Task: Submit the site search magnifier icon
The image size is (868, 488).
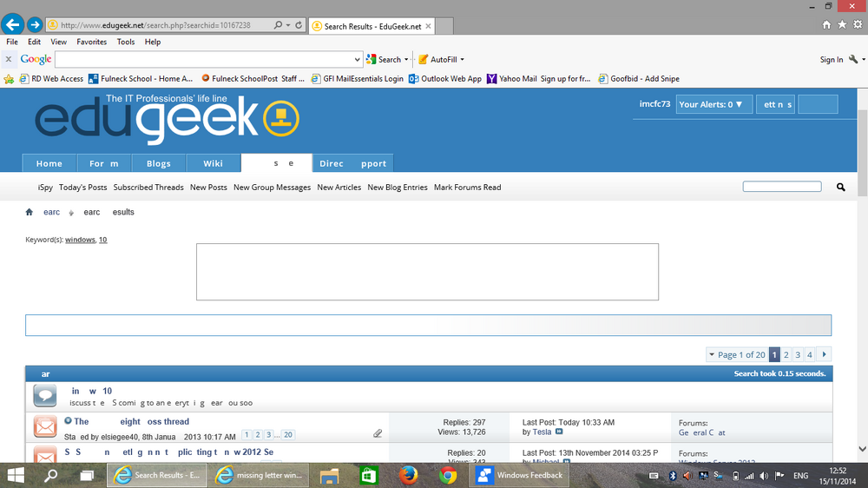Action: coord(841,188)
